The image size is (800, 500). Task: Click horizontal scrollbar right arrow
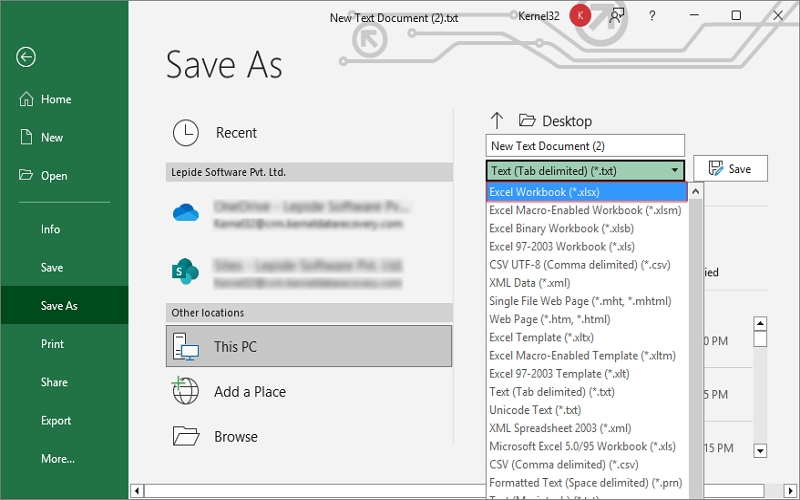click(791, 491)
